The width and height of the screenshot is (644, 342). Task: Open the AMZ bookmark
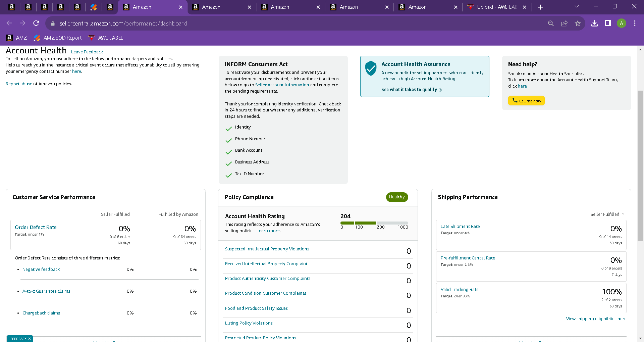pos(17,38)
